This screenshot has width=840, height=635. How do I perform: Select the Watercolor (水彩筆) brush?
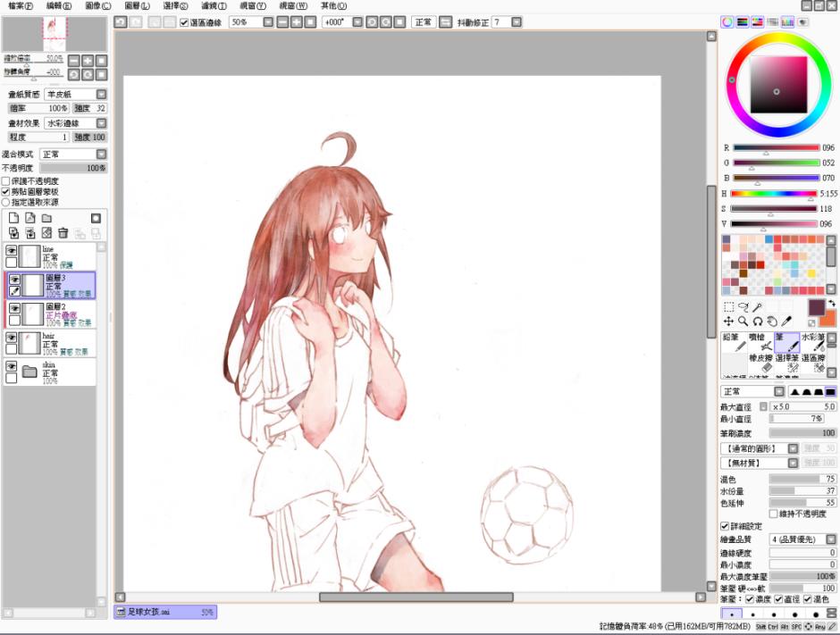(x=812, y=342)
